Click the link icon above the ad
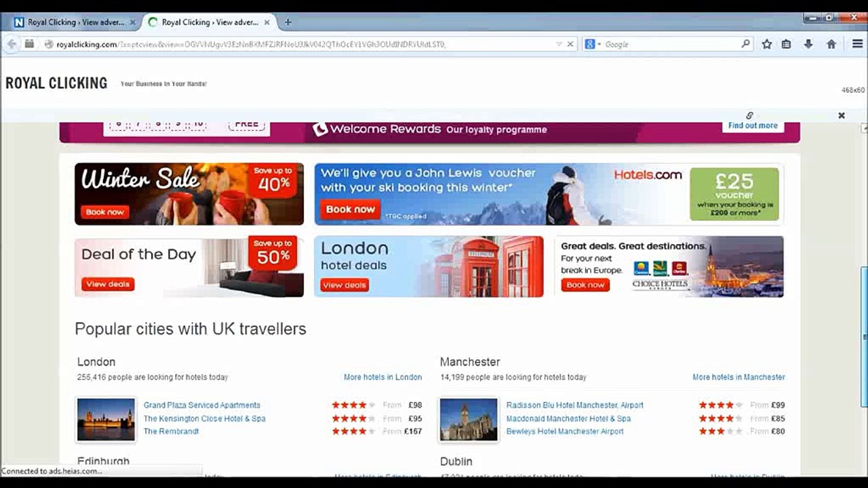868x488 pixels. point(749,115)
